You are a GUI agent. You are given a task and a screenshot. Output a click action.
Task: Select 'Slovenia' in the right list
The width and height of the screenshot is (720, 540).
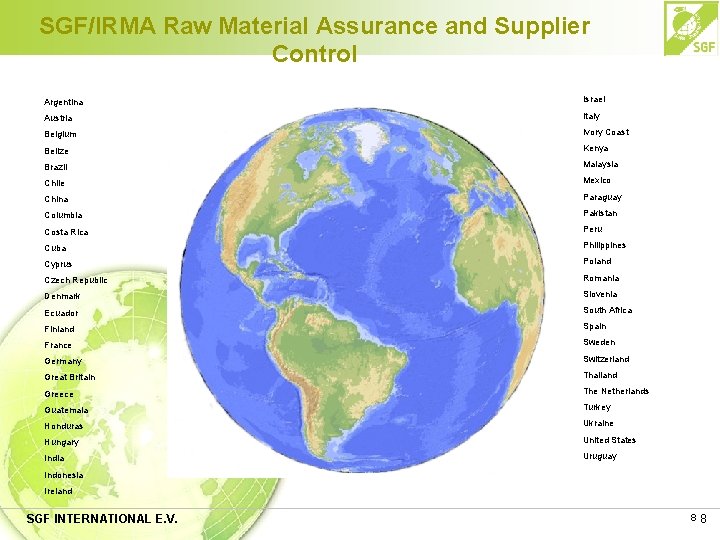600,294
